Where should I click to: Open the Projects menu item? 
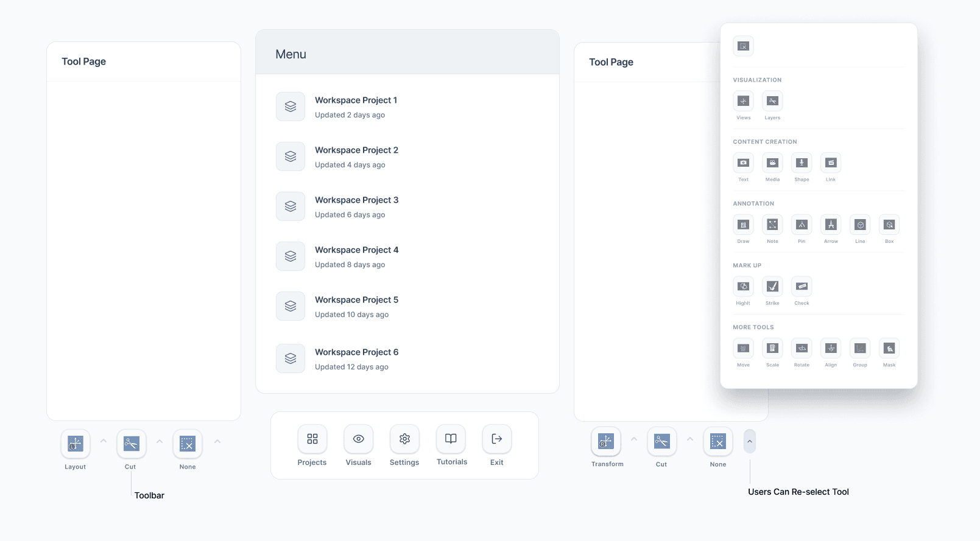click(312, 439)
